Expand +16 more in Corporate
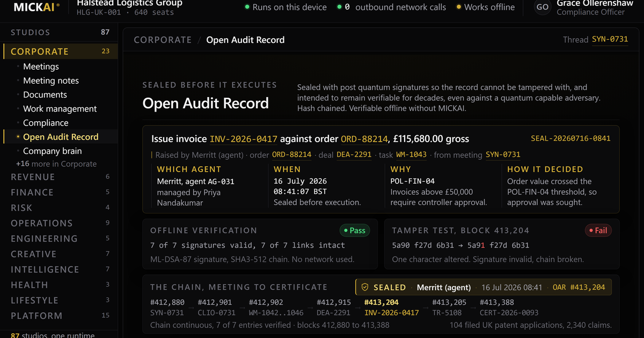The image size is (644, 338). 56,164
